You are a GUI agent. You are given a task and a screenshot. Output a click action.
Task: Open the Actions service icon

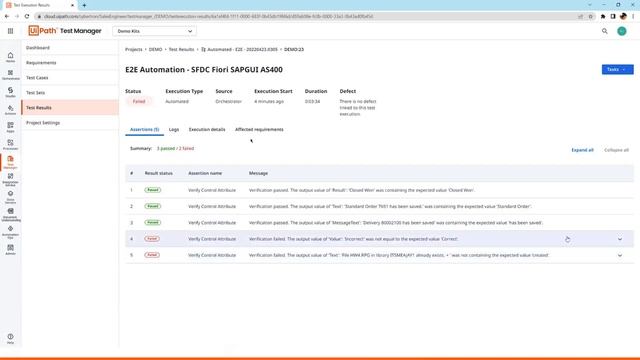click(x=10, y=110)
